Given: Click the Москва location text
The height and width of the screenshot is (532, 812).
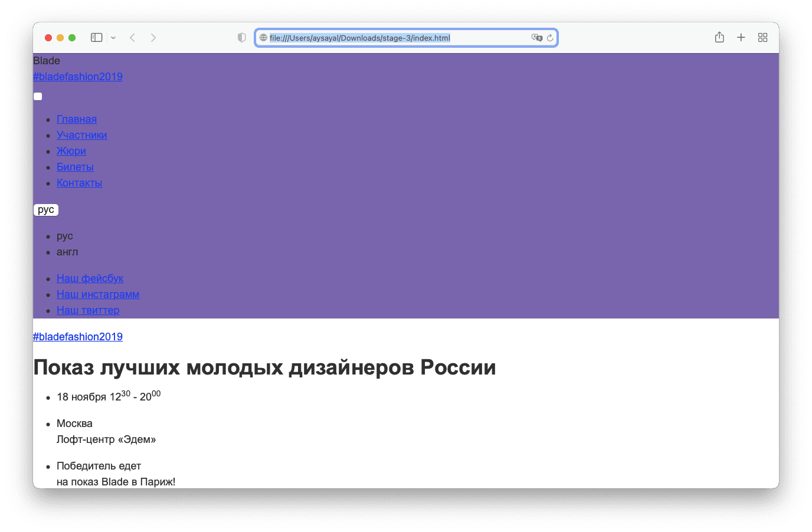Looking at the screenshot, I should coord(74,423).
